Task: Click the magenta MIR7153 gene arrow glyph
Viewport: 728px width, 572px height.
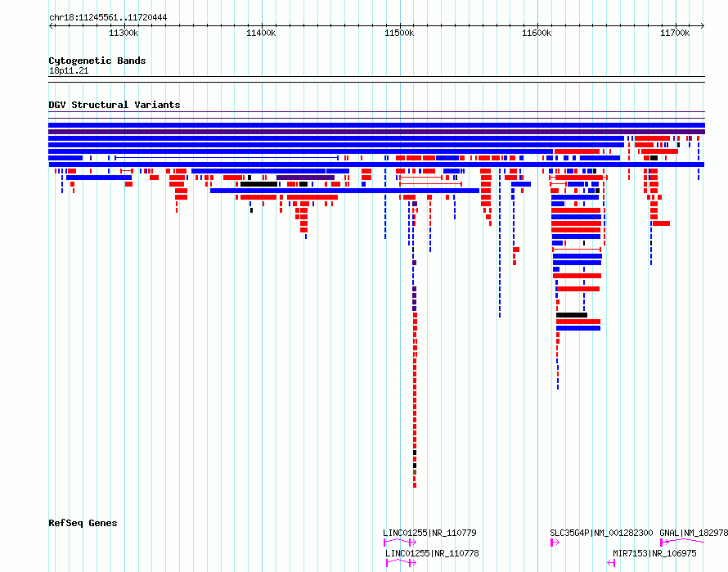Action: tap(611, 563)
